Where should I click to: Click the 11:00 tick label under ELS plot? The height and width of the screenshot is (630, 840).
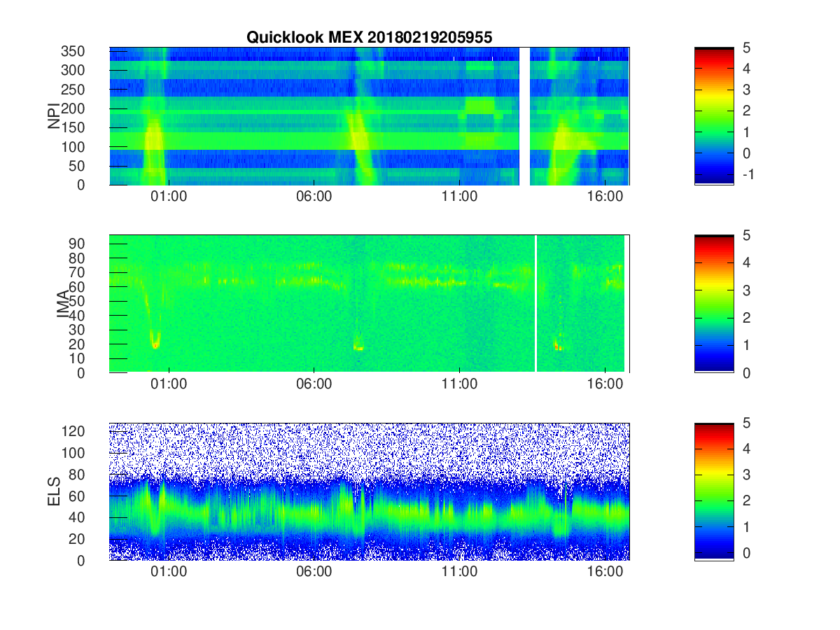[x=460, y=573]
